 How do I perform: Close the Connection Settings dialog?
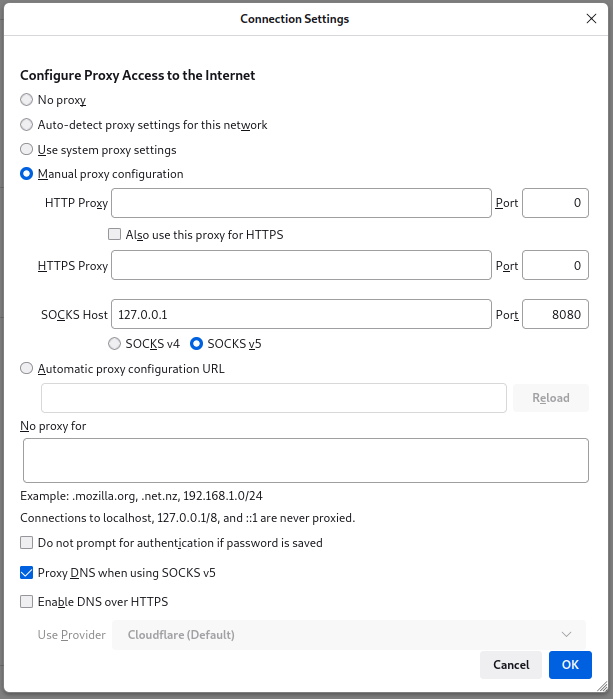(590, 19)
